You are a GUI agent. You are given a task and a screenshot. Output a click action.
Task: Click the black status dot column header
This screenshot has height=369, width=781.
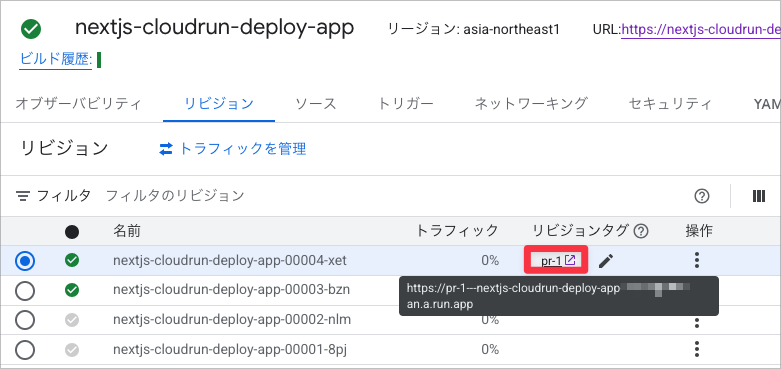point(72,232)
